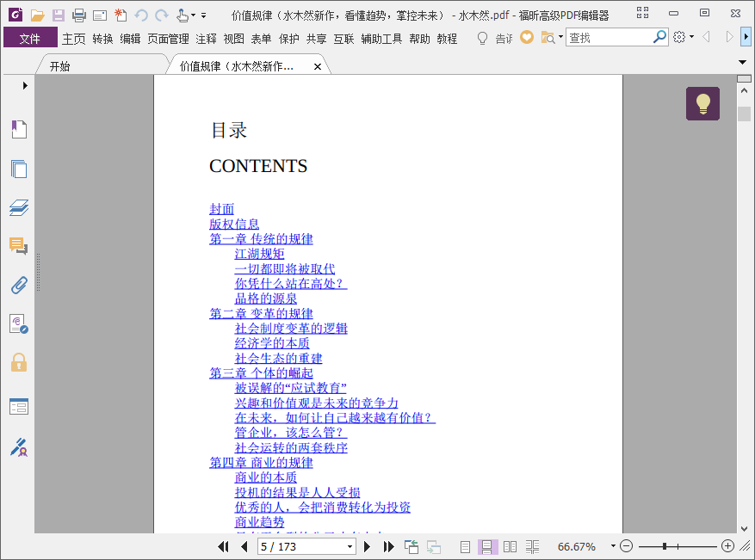Click the Tell Me lightbulb icon
The height and width of the screenshot is (560, 755).
click(482, 38)
